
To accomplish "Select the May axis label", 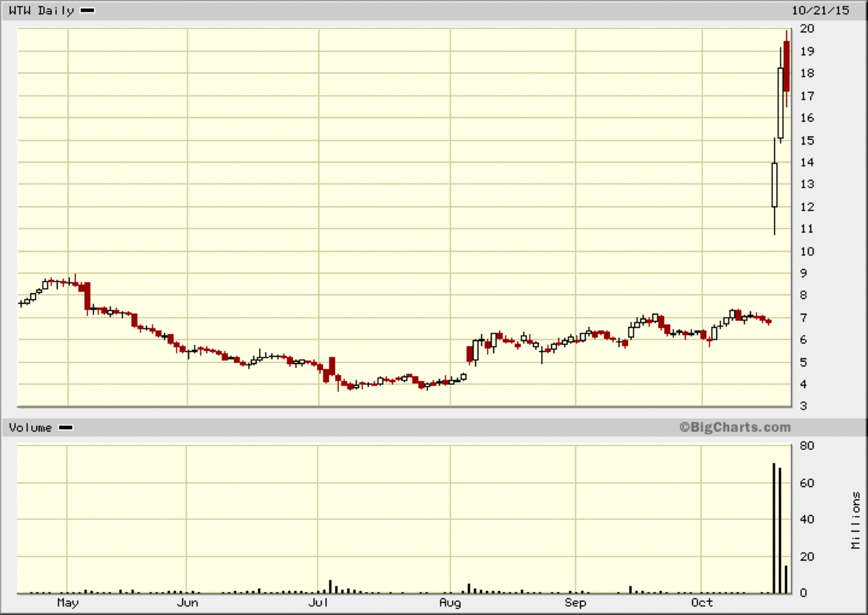I will [68, 603].
